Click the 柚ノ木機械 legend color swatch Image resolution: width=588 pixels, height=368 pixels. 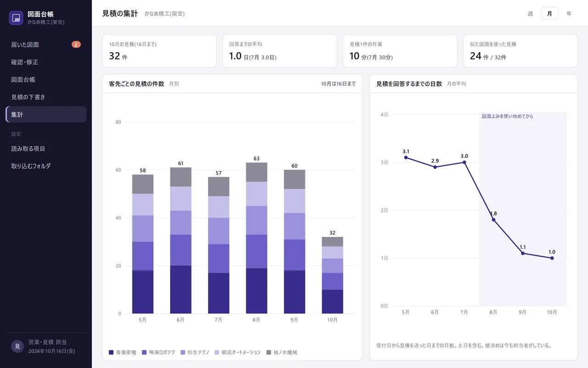268,352
